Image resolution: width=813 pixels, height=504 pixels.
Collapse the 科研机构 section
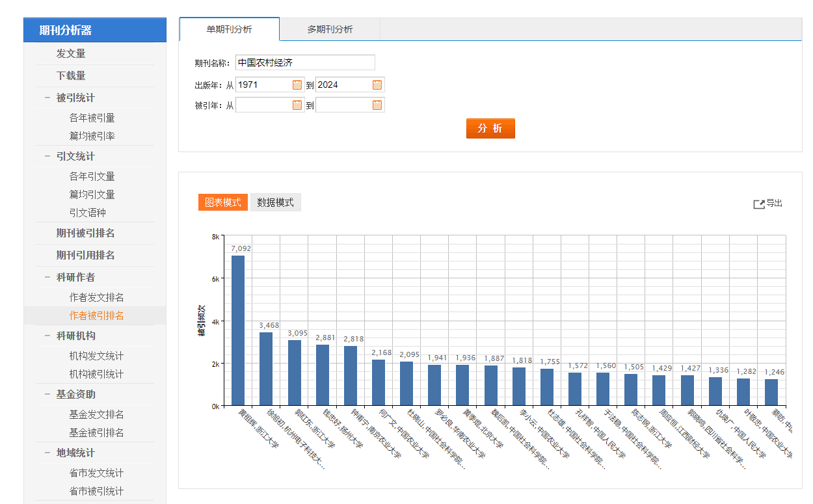47,336
